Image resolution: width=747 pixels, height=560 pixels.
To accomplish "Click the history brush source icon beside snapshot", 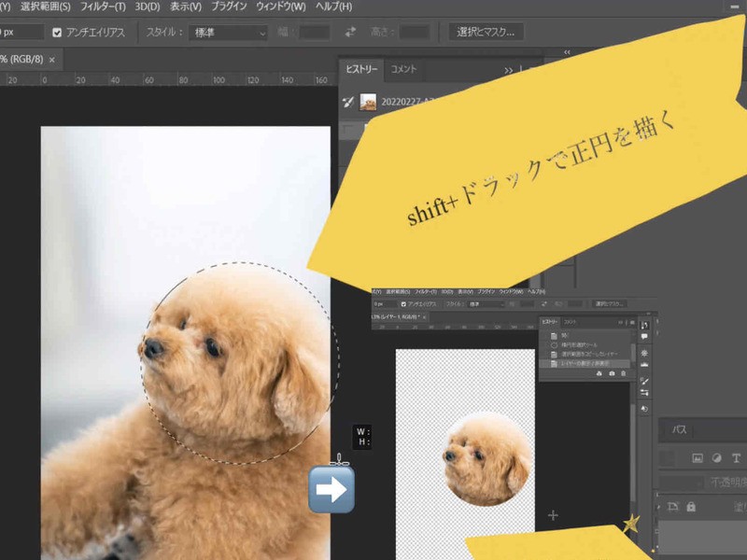I will click(348, 101).
